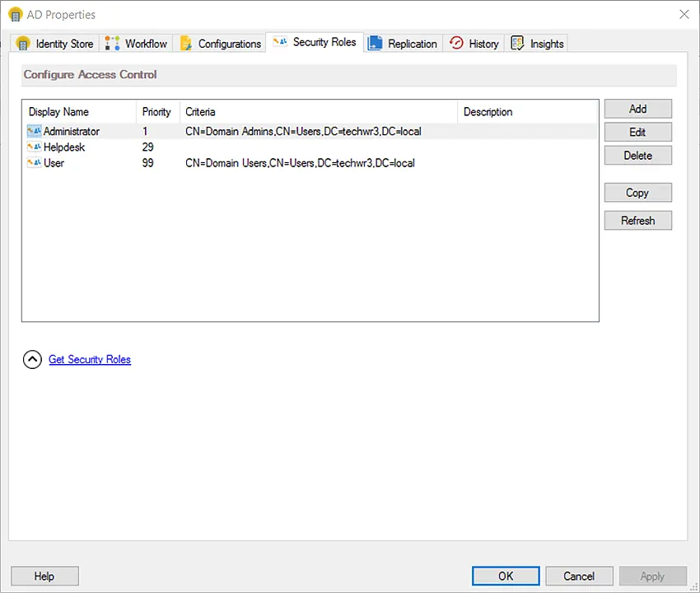The image size is (700, 593).
Task: Click the Workflow tab icon
Action: (x=112, y=44)
